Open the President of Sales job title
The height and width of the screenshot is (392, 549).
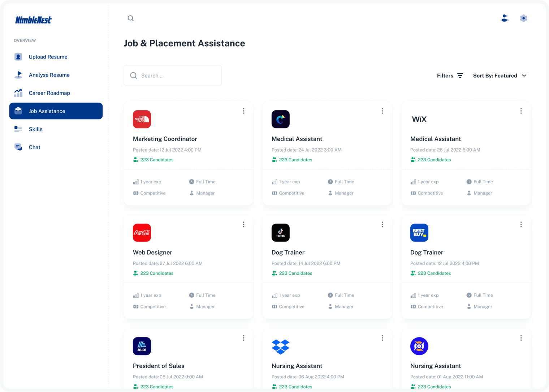click(x=159, y=366)
